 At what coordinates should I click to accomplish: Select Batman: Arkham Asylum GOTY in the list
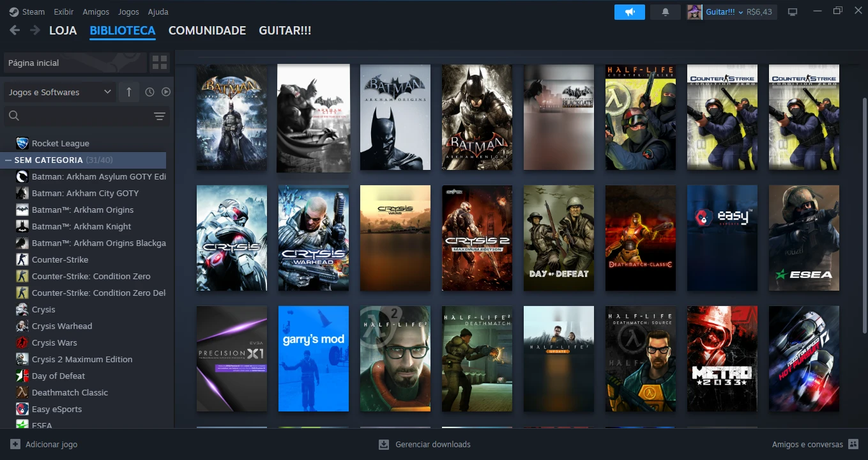90,176
